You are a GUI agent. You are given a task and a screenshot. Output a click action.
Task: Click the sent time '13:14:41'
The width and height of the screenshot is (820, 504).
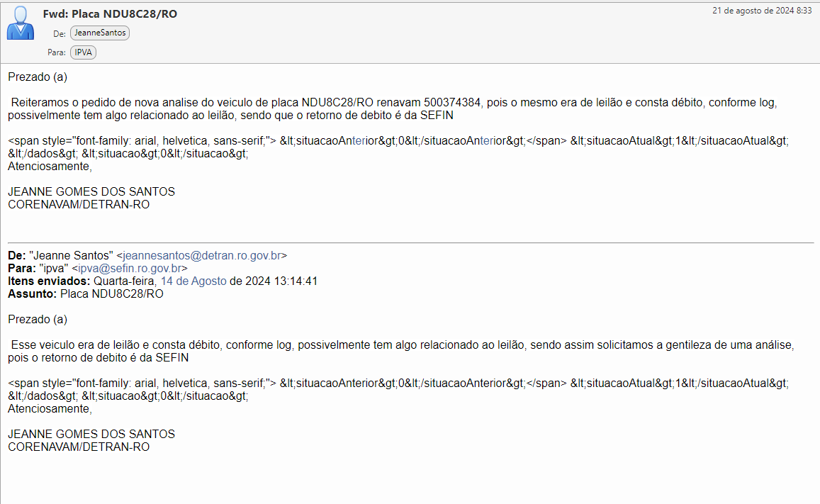pyautogui.click(x=295, y=281)
